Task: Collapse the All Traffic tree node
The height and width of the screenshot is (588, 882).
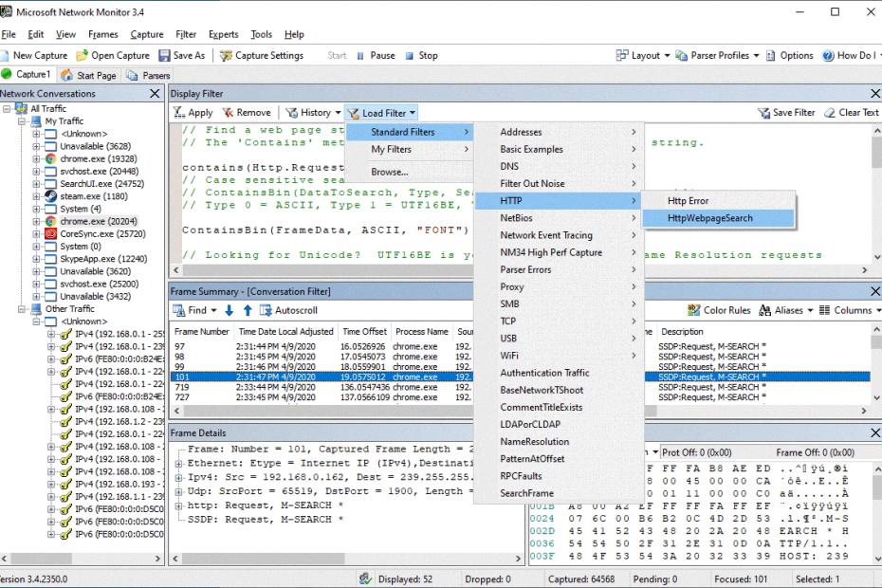Action: tap(7, 109)
